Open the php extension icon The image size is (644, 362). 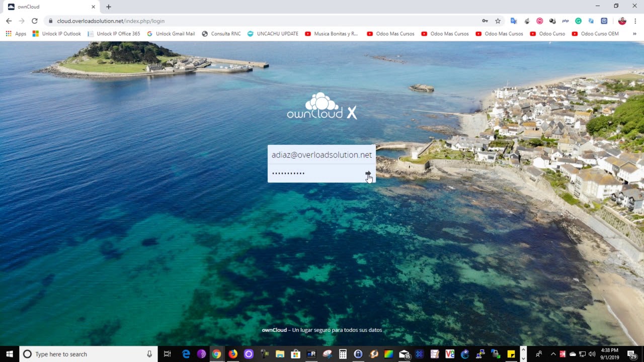566,21
